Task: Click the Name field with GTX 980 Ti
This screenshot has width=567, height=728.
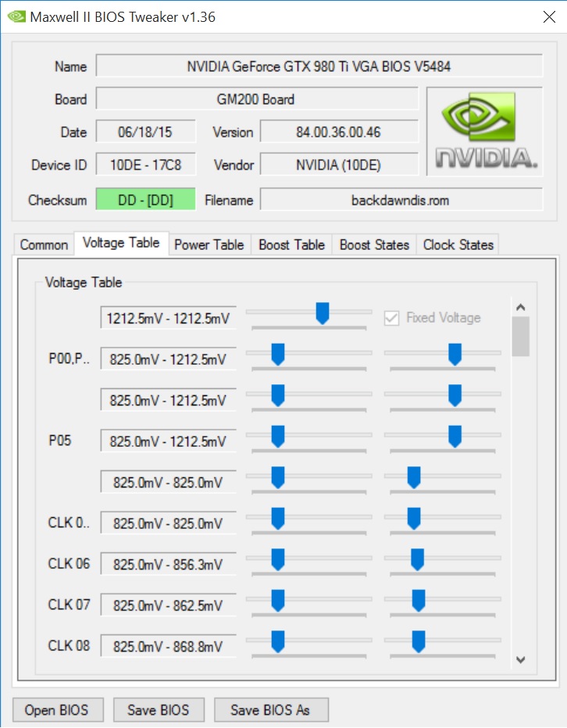Action: [x=319, y=66]
